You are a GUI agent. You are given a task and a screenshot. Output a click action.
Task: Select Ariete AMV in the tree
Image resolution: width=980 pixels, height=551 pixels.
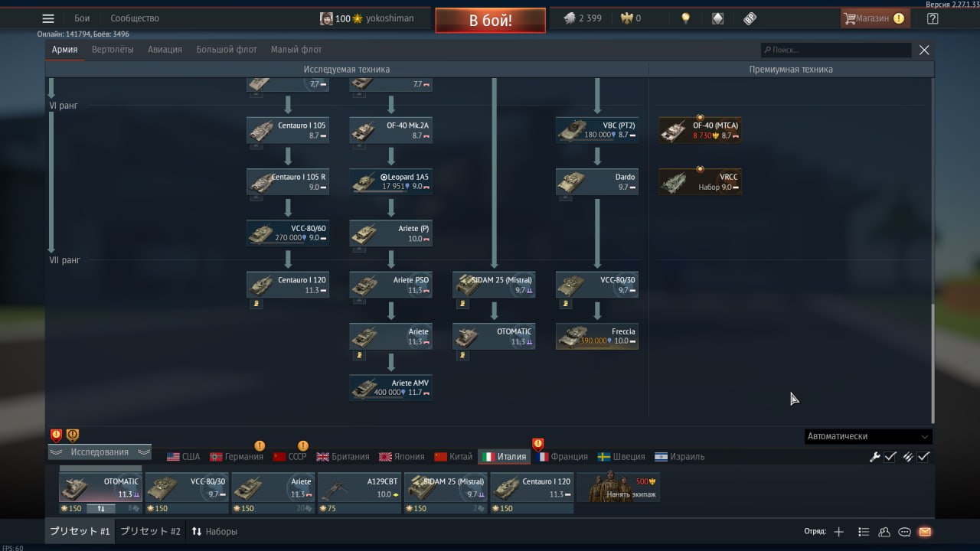[x=391, y=387]
